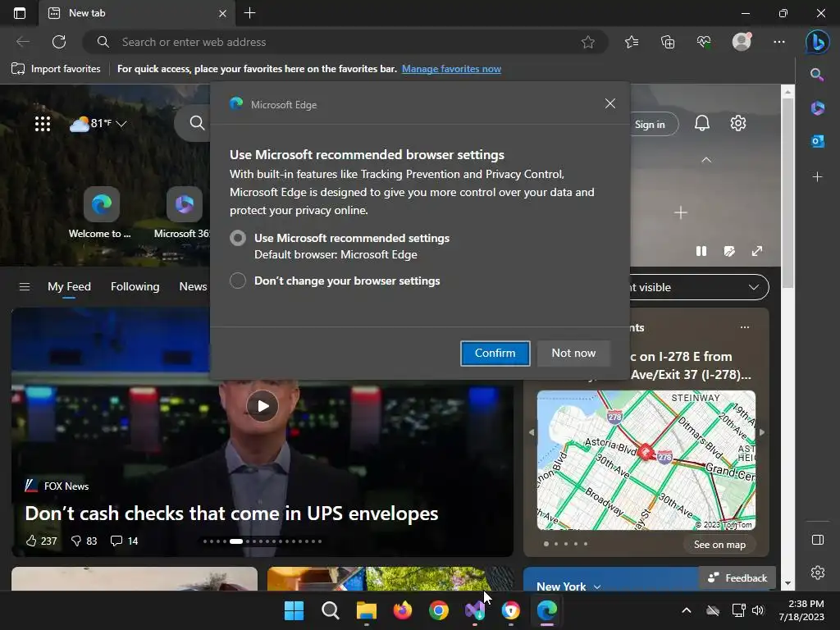Image resolution: width=840 pixels, height=630 pixels.
Task: Open the Bing Chat sidebar icon
Action: click(x=817, y=42)
